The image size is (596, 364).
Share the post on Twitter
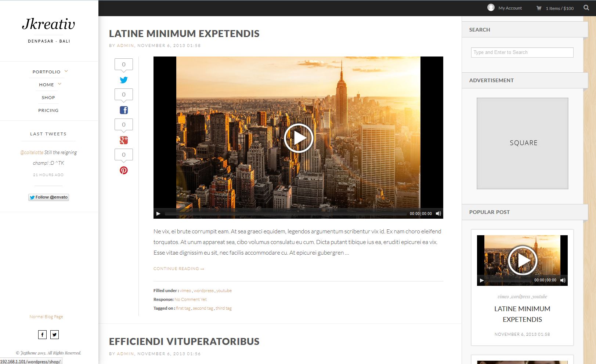pos(124,80)
